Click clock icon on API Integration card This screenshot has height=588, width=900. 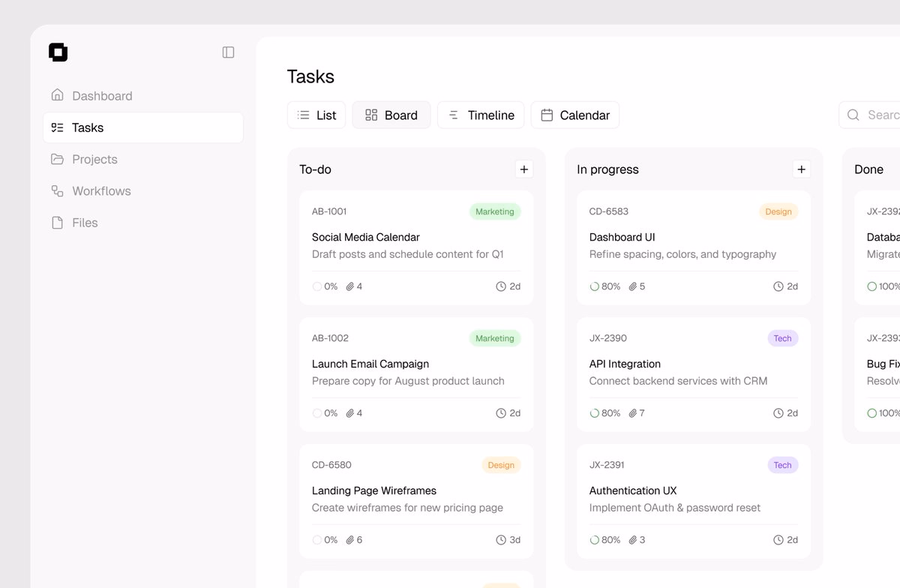click(778, 413)
